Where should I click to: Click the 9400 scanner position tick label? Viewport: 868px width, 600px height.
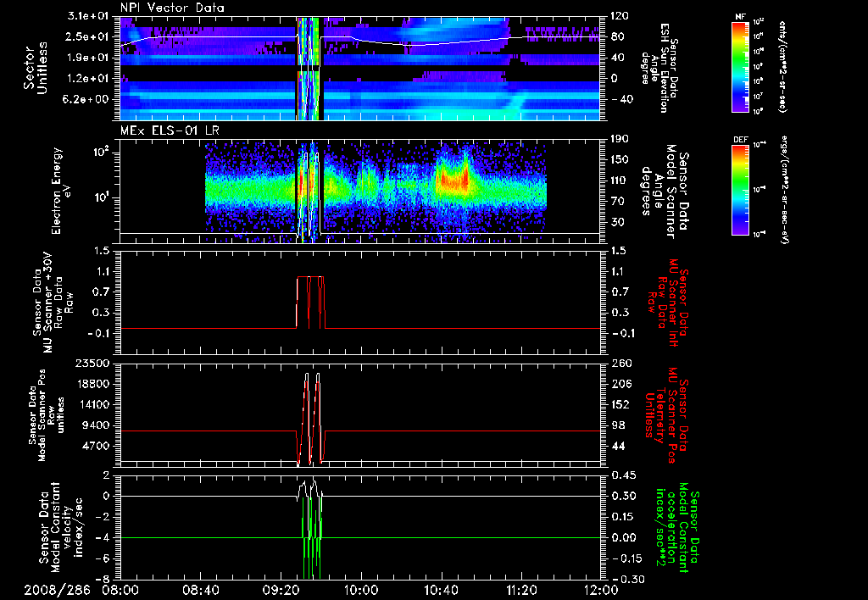(x=95, y=425)
